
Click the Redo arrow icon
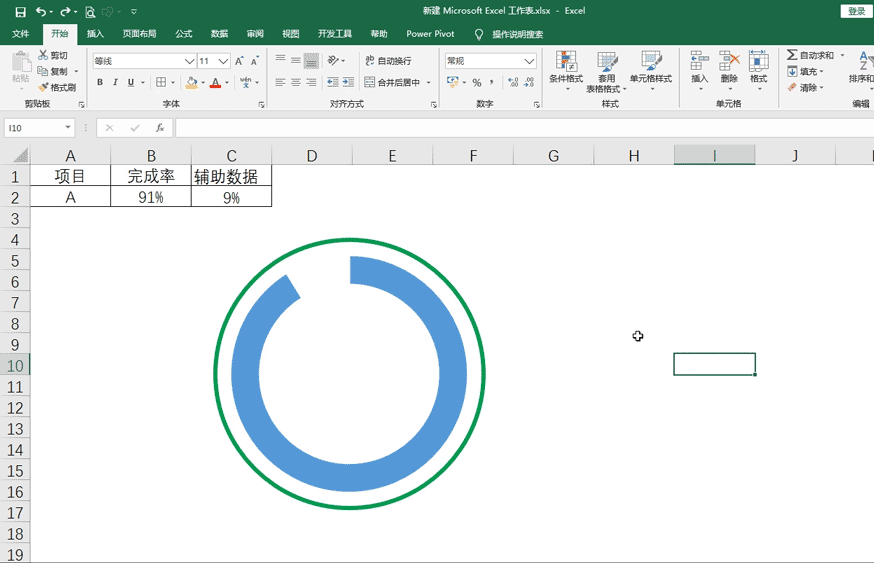pos(65,12)
